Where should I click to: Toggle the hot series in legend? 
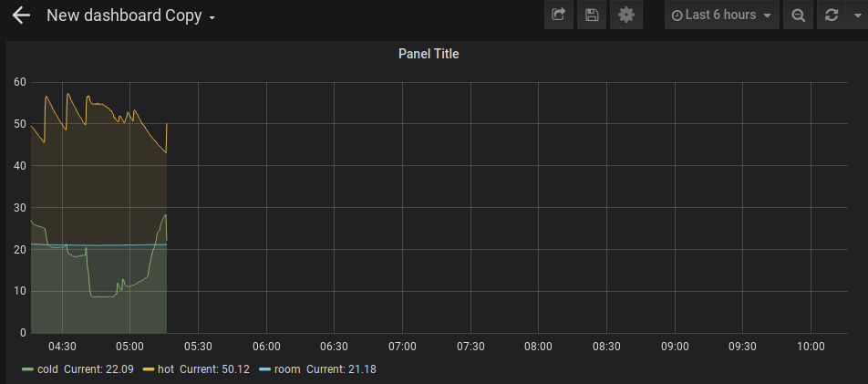[166, 369]
